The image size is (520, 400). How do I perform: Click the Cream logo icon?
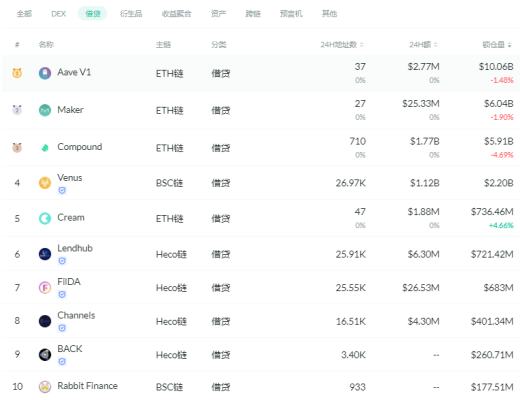pyautogui.click(x=45, y=218)
